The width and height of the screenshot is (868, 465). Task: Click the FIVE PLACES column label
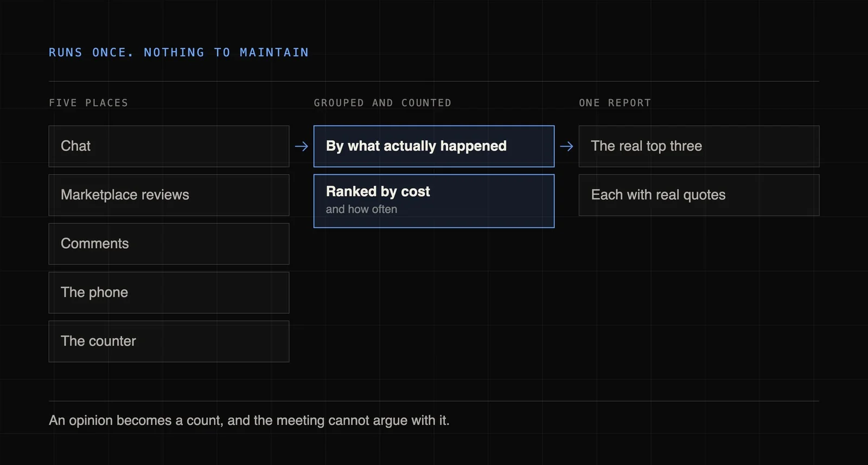click(88, 103)
